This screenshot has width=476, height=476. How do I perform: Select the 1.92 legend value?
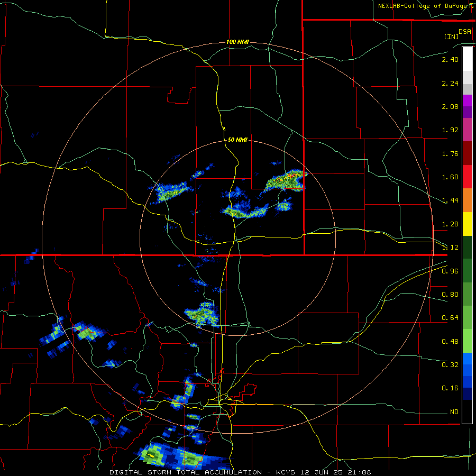pos(450,130)
